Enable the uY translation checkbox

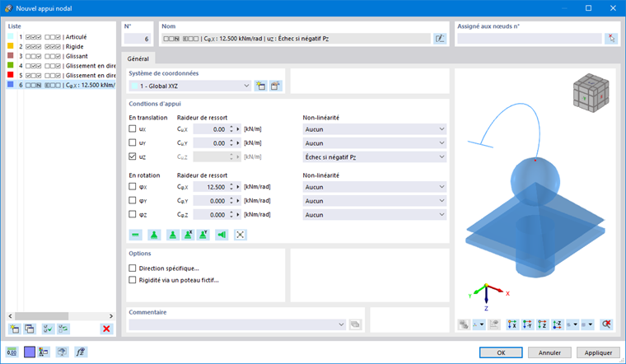click(133, 142)
